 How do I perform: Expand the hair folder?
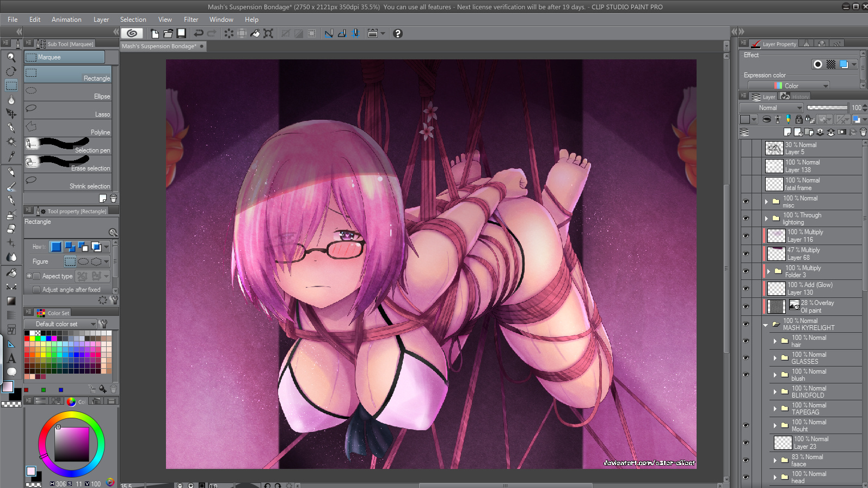pyautogui.click(x=775, y=341)
